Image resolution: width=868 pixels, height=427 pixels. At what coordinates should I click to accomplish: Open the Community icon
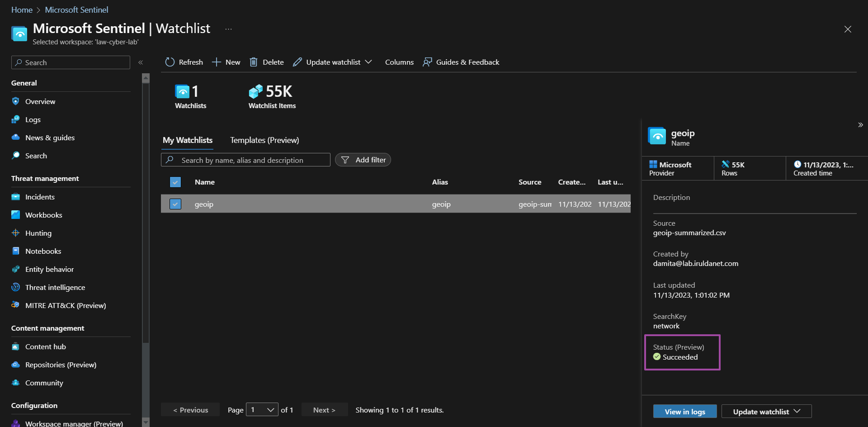(x=16, y=383)
